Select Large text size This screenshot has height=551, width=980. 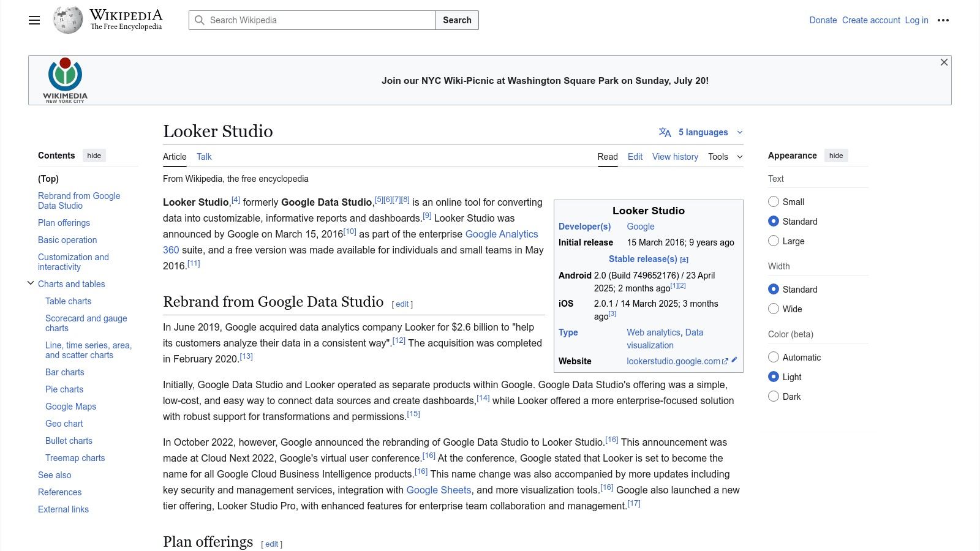(x=774, y=241)
